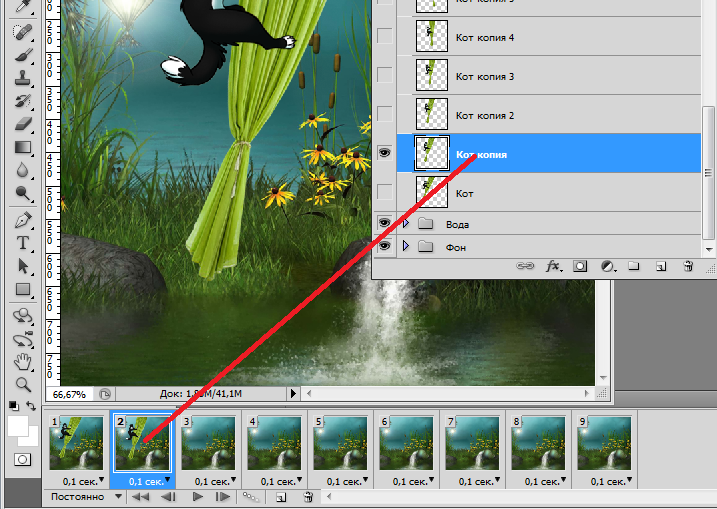Hide the Вода group
This screenshot has height=509, width=717.
tap(385, 223)
